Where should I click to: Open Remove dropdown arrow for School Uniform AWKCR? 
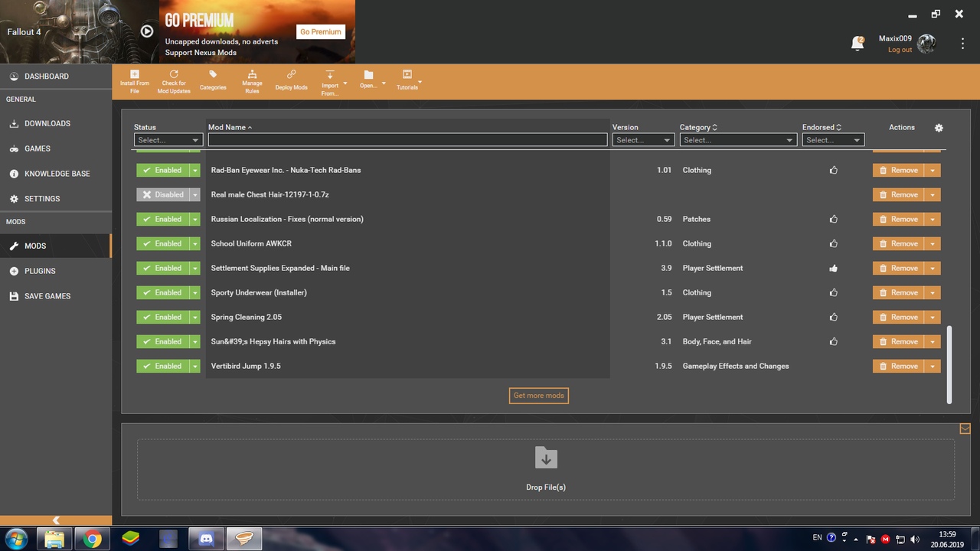[933, 244]
